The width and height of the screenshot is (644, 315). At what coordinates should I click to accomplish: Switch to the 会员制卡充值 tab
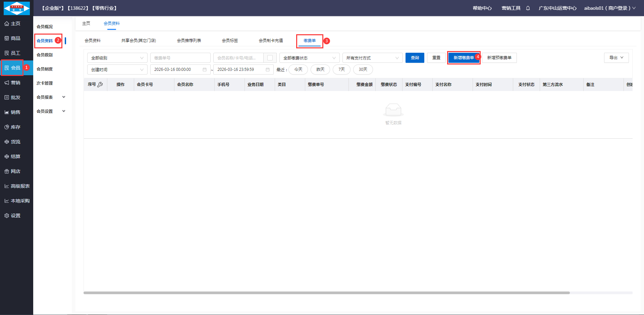click(271, 41)
